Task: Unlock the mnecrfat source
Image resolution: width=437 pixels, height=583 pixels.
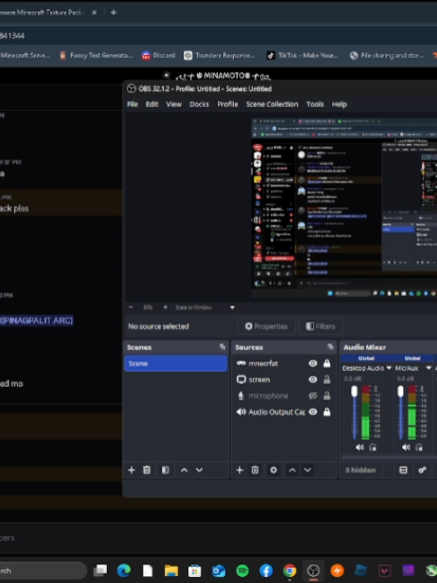Action: [x=327, y=363]
